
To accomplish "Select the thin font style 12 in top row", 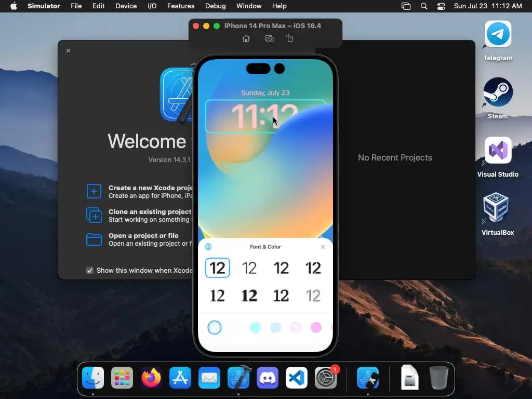I will click(249, 268).
